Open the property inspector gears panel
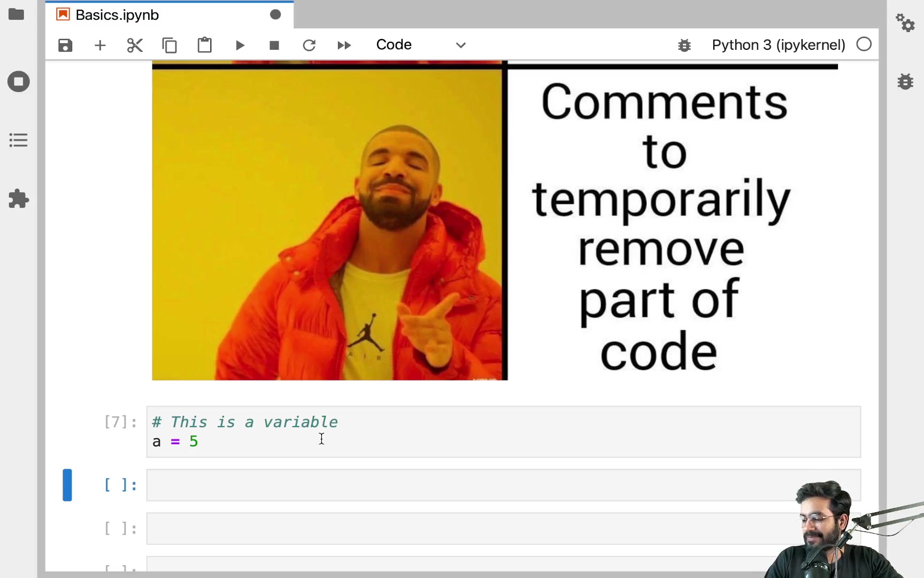 point(905,22)
